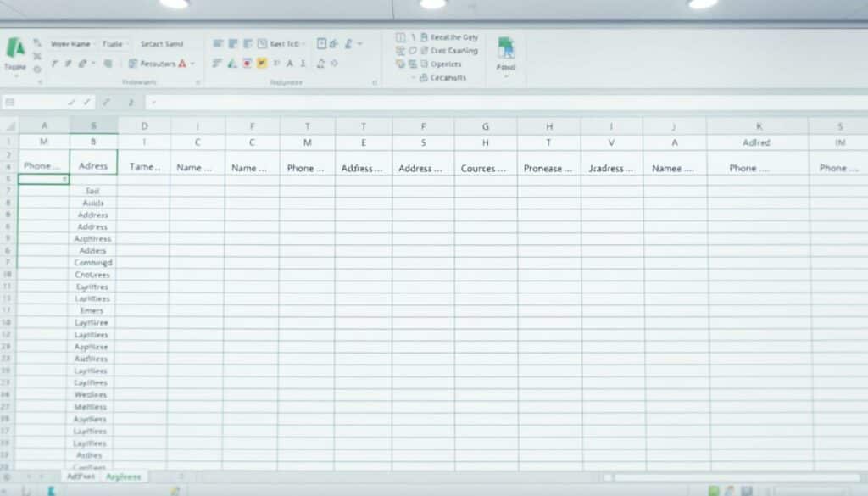
Task: Click the cut scissors icon beside Topne
Action: [x=37, y=57]
